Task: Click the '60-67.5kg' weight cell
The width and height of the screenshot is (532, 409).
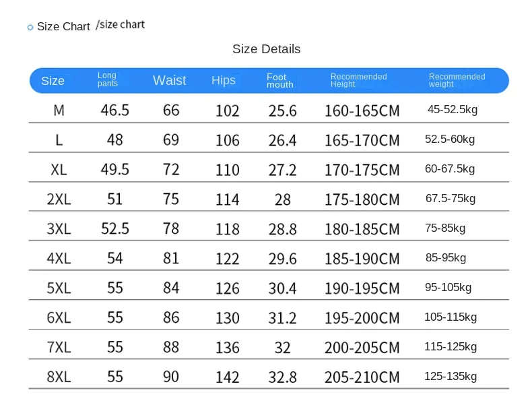Action: (x=450, y=169)
